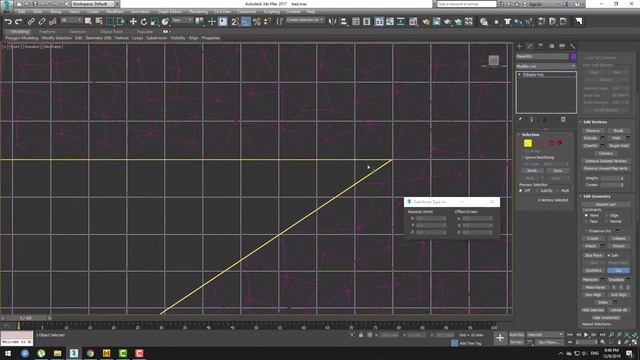
Task: Switch to the Create command panel tab
Action: coord(520,46)
